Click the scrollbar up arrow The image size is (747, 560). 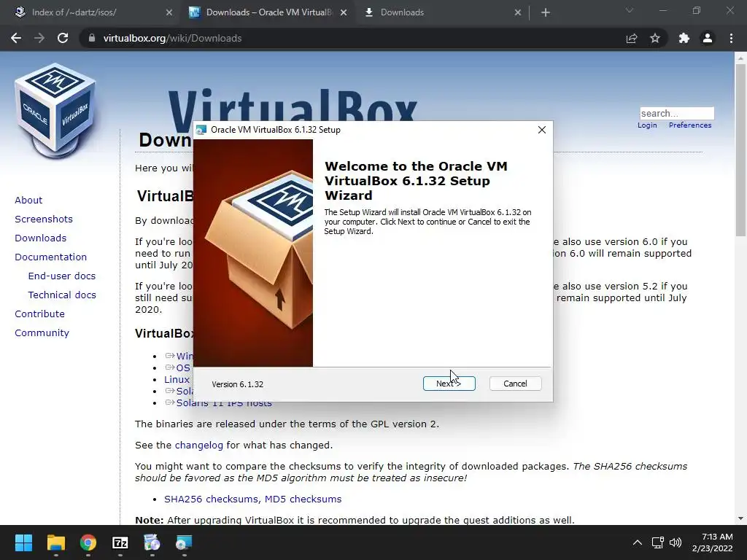click(x=740, y=58)
